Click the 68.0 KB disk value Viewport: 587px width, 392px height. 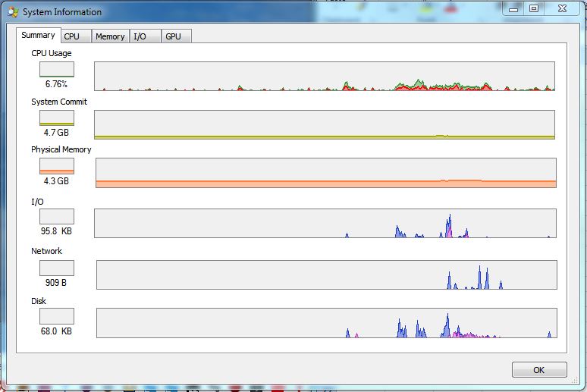(x=56, y=331)
